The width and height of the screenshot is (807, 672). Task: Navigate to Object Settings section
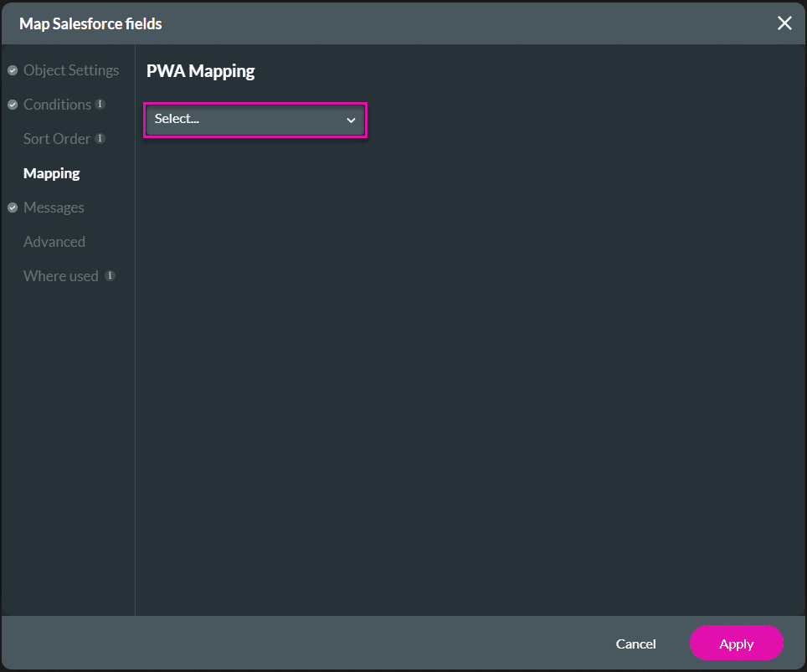pos(71,70)
